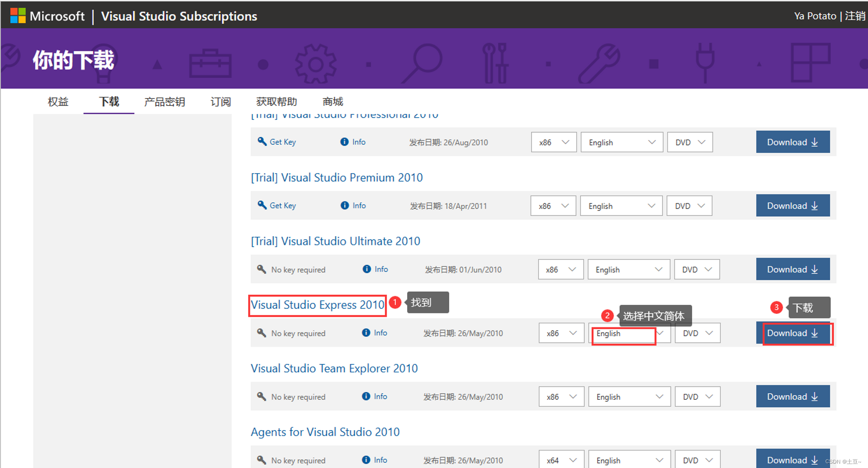Open Agents for Visual Studio 2010 link
Image resolution: width=868 pixels, height=468 pixels.
[x=325, y=432]
